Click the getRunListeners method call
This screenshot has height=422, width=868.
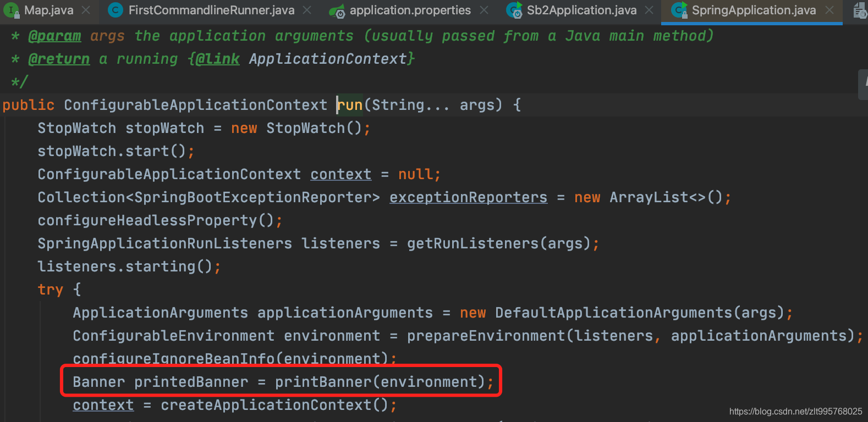pos(473,243)
